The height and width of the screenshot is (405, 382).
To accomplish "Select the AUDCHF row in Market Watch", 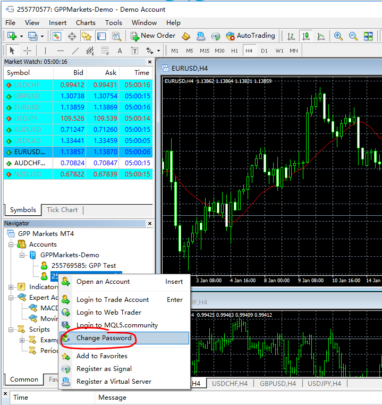I will tap(78, 163).
